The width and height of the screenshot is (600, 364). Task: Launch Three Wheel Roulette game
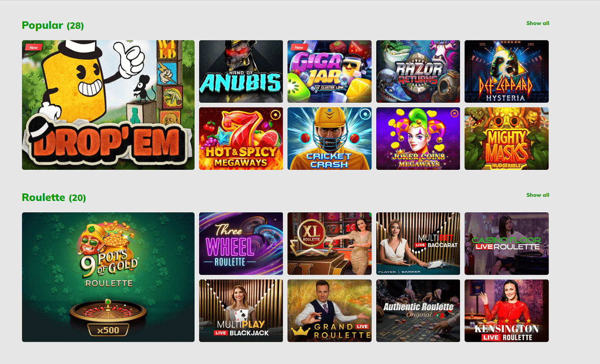coord(241,243)
